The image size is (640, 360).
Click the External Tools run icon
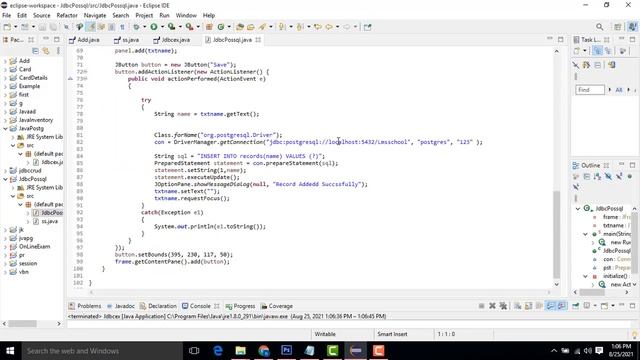coord(190,27)
